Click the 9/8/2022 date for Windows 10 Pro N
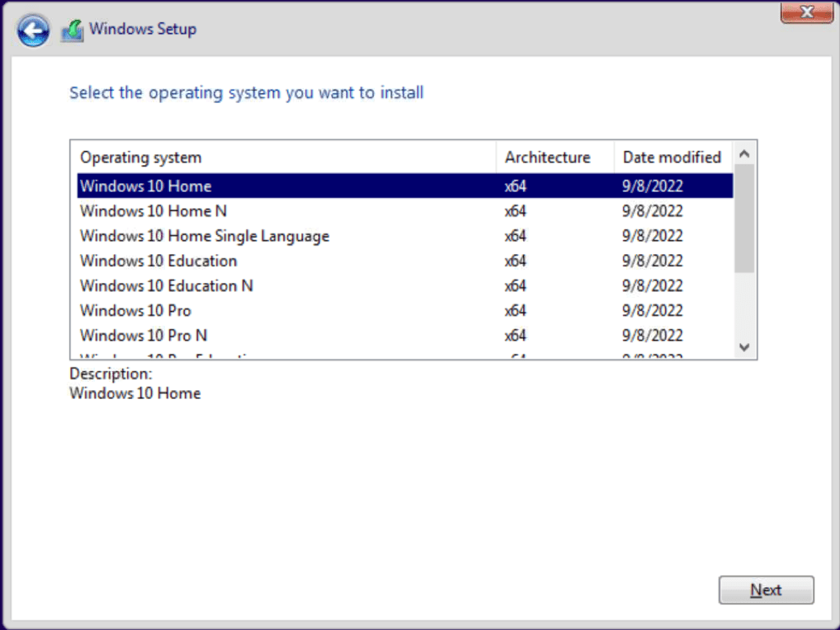This screenshot has width=840, height=630. 653,336
